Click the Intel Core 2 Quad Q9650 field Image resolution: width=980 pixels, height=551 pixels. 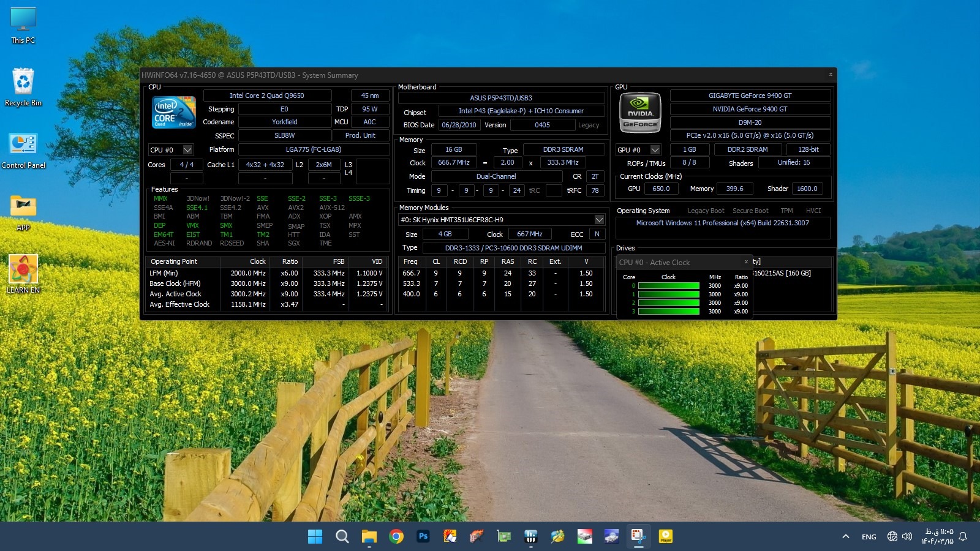267,96
